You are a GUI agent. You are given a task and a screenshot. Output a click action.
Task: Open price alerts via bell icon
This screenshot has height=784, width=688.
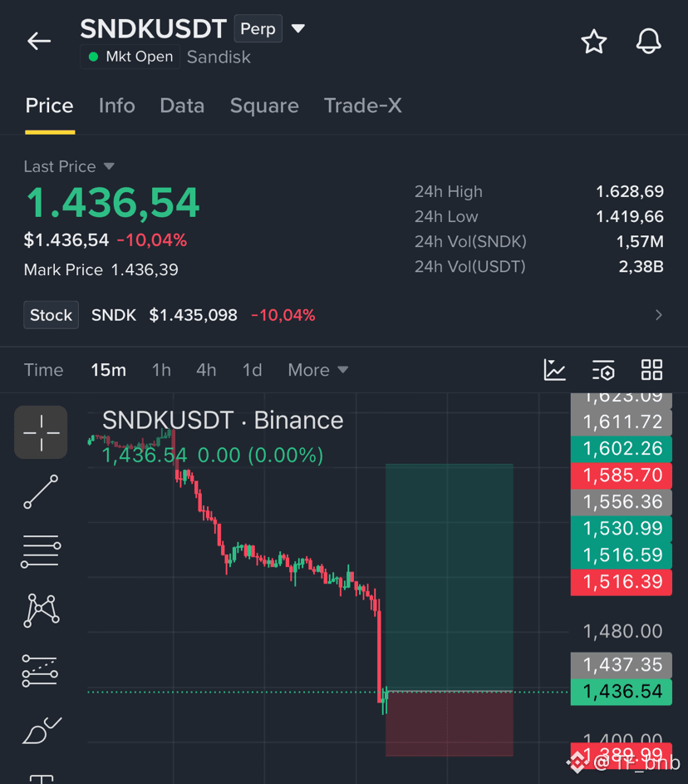(x=648, y=42)
